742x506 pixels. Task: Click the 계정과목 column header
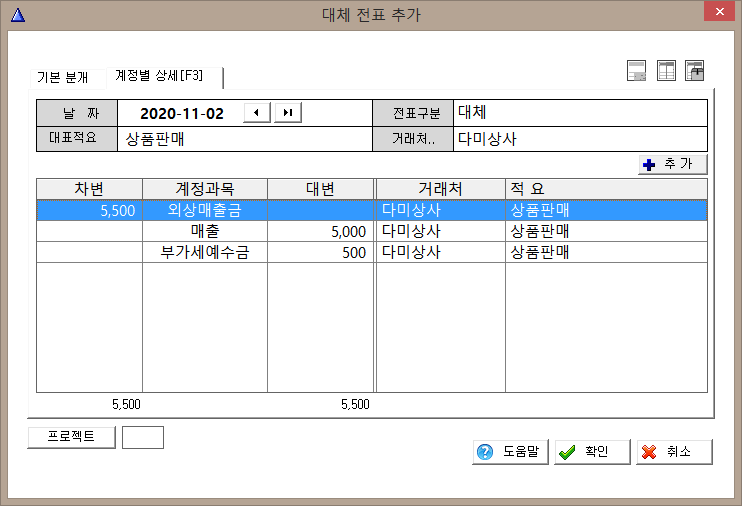[205, 189]
